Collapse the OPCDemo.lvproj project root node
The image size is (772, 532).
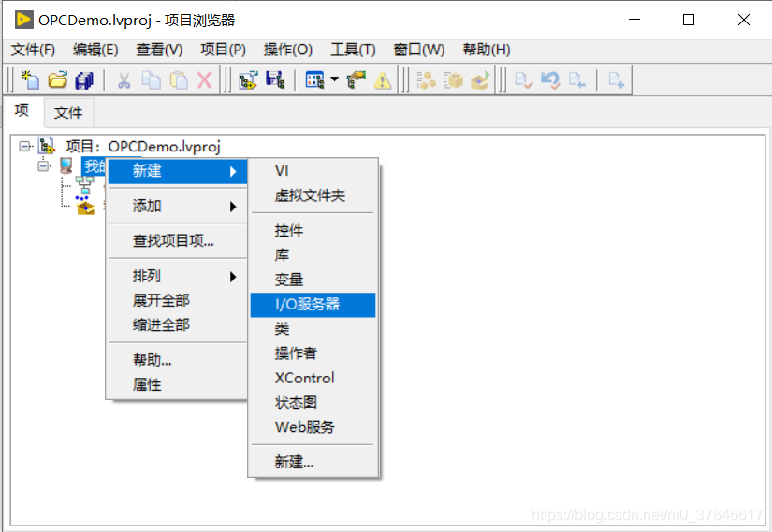click(x=24, y=146)
